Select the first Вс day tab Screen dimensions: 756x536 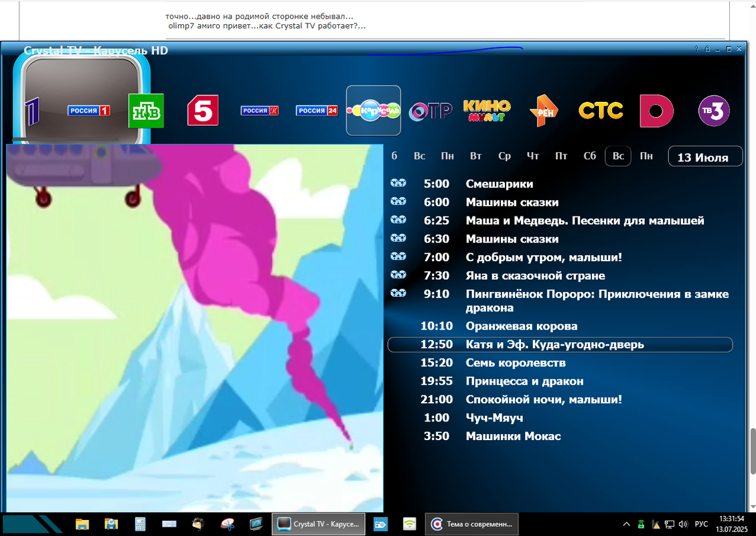click(x=419, y=156)
